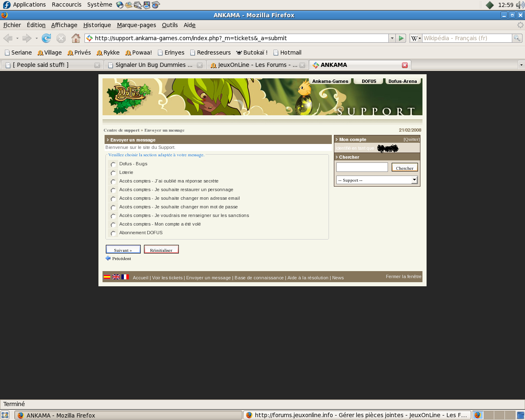Switch language to English flag
This screenshot has height=420, width=525.
pos(116,277)
